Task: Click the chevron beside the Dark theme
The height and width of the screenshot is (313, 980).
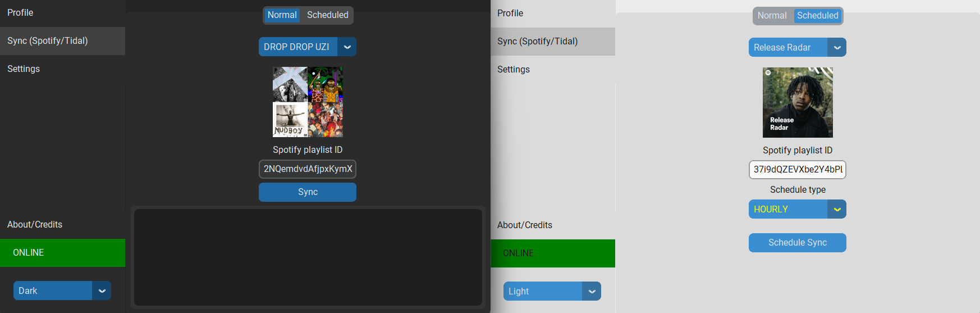Action: (102, 291)
